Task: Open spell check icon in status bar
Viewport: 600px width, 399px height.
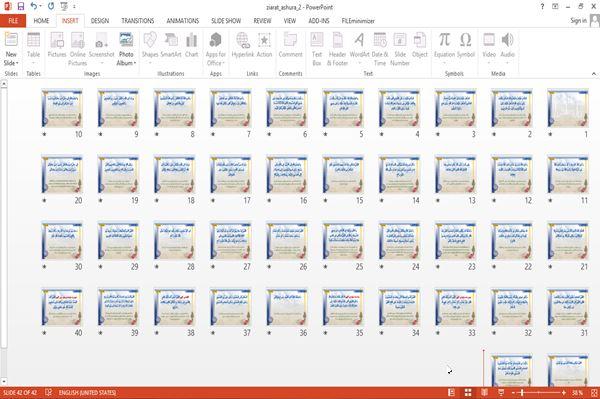Action: click(x=49, y=392)
